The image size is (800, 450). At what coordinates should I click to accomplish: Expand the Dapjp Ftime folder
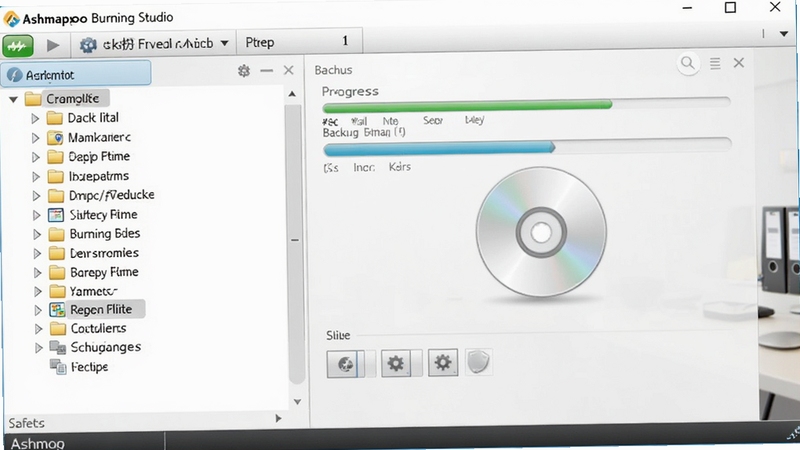click(35, 157)
